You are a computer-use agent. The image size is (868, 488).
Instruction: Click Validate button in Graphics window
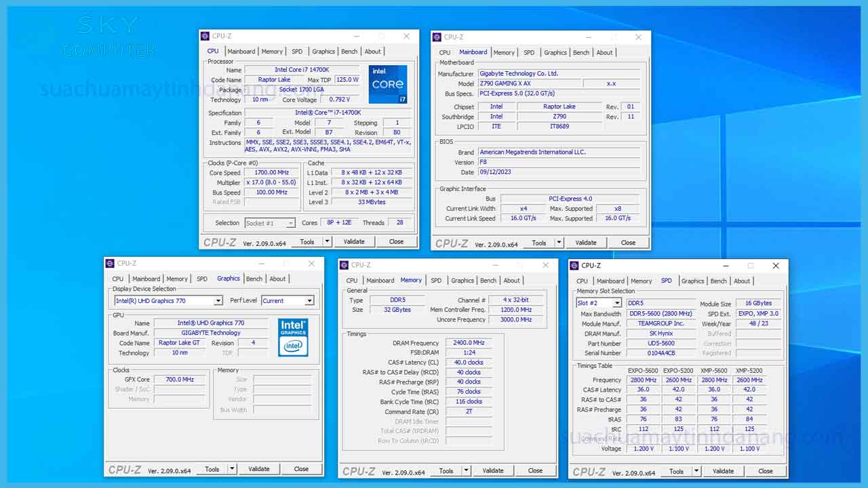[259, 469]
